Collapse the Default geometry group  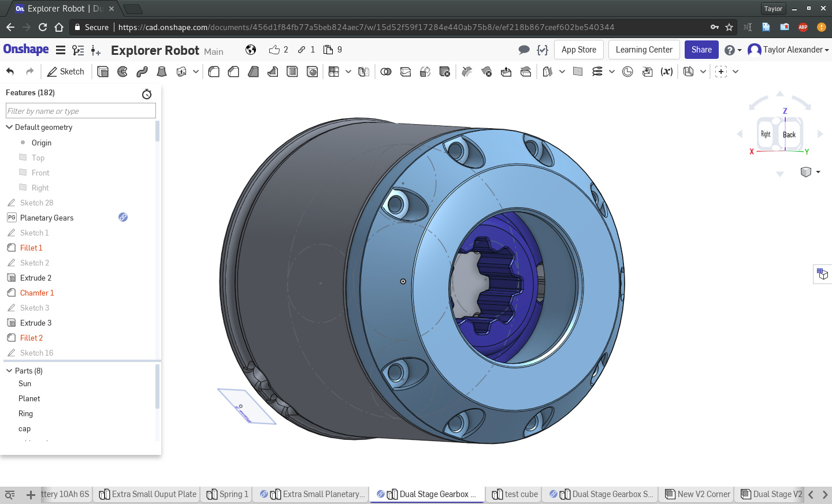tap(9, 127)
